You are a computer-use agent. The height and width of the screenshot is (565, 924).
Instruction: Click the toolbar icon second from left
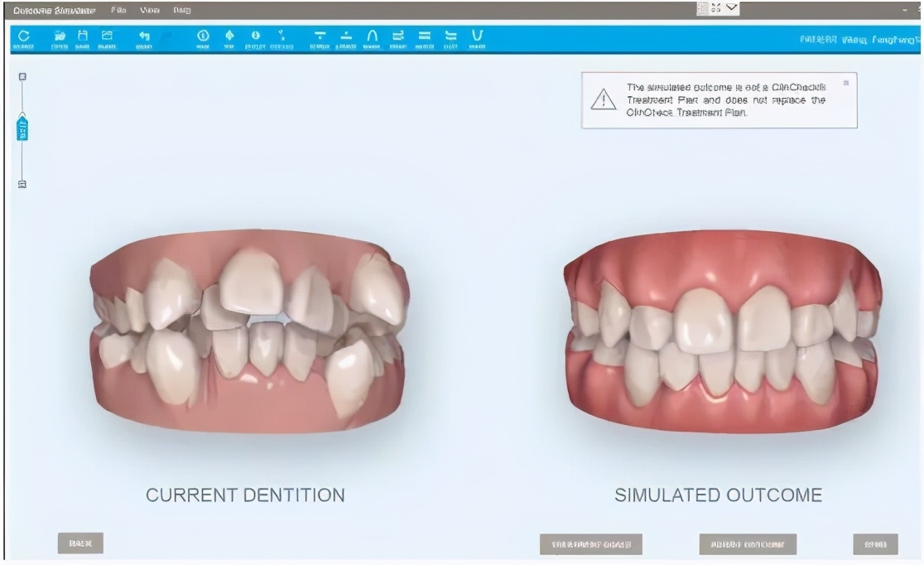click(60, 36)
